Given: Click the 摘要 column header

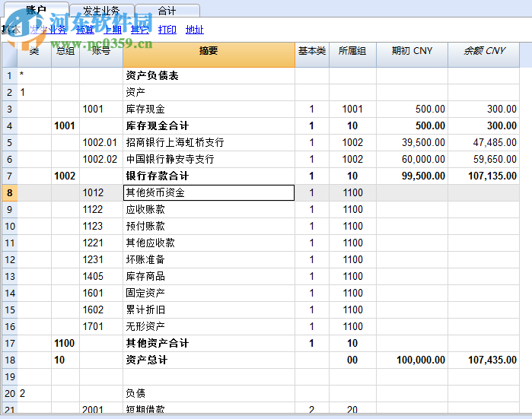Looking at the screenshot, I should click(x=209, y=55).
